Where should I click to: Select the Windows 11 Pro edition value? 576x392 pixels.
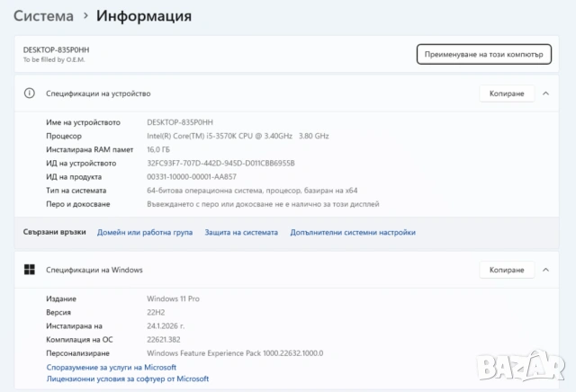[173, 298]
